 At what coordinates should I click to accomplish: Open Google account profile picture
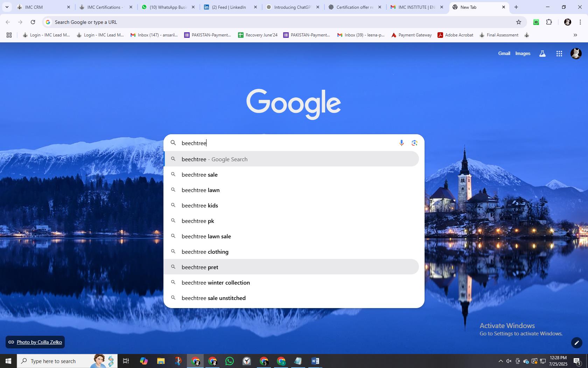pyautogui.click(x=576, y=53)
